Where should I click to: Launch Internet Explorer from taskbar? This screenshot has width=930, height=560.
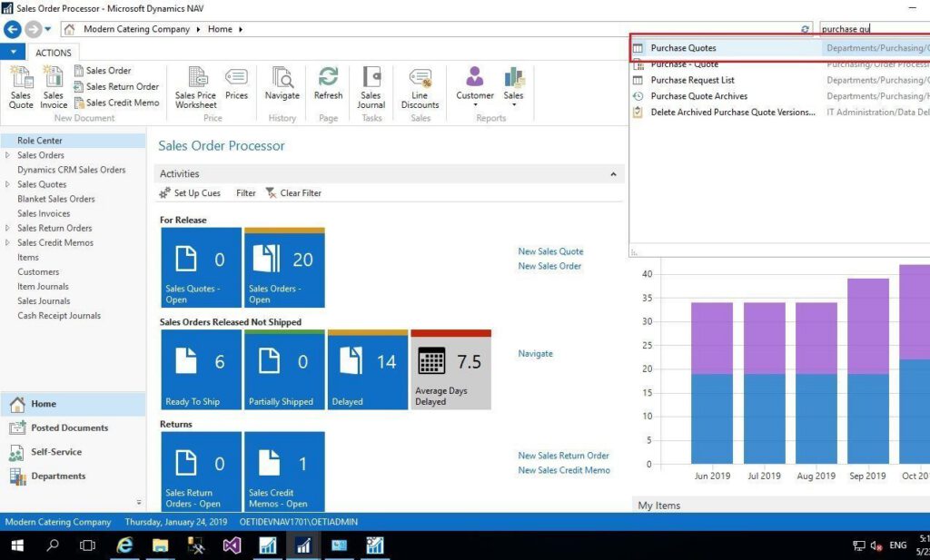point(124,545)
